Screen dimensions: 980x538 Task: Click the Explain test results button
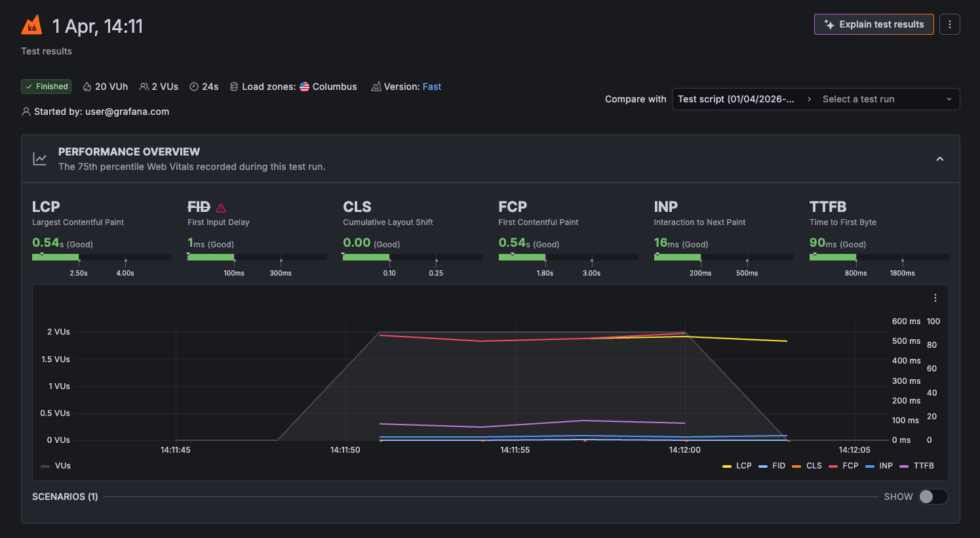click(x=874, y=24)
